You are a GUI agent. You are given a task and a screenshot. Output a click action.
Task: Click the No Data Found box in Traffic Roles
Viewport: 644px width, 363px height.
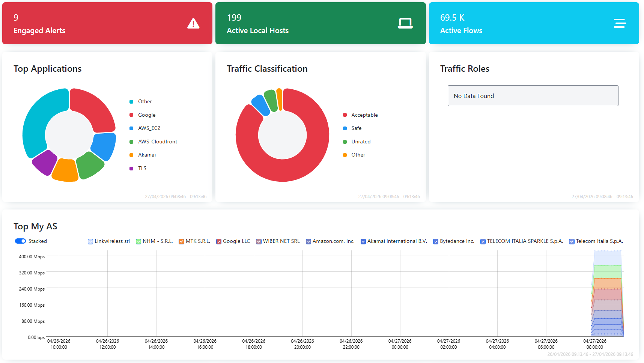533,96
